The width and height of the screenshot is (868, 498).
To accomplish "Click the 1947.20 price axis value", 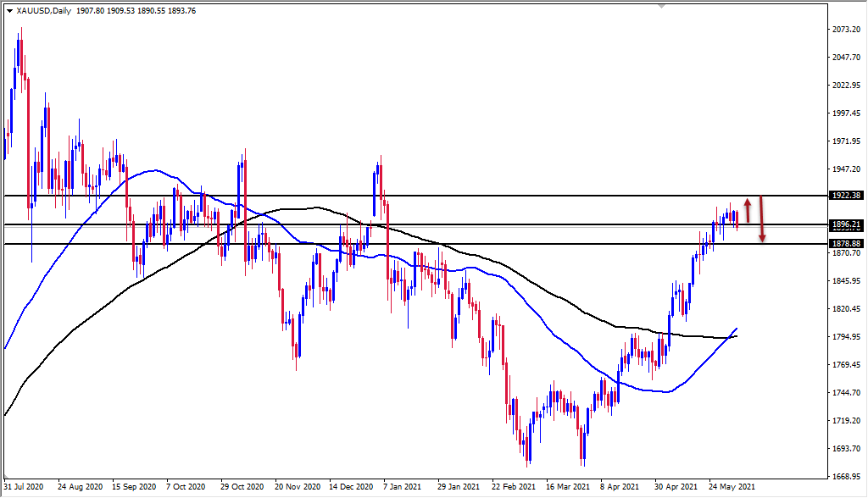I will tap(847, 169).
